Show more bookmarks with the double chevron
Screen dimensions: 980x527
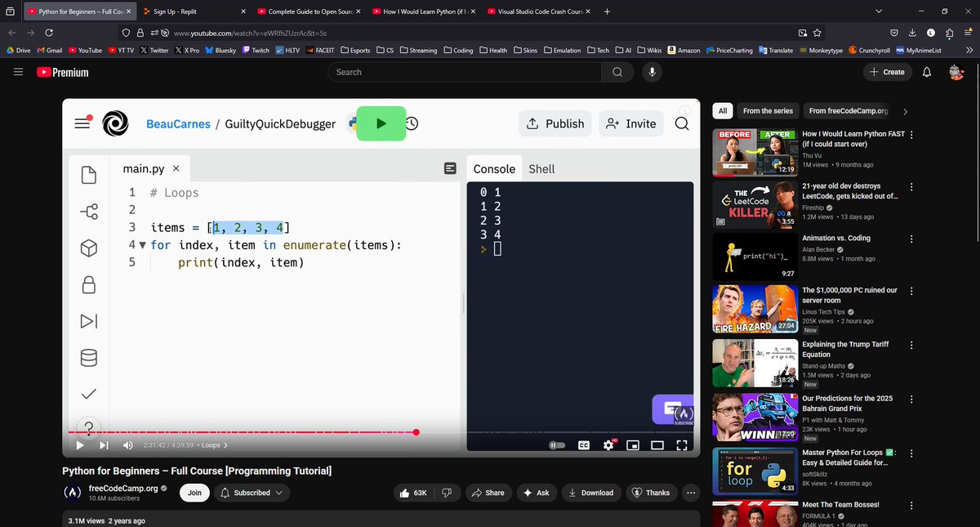[x=969, y=50]
